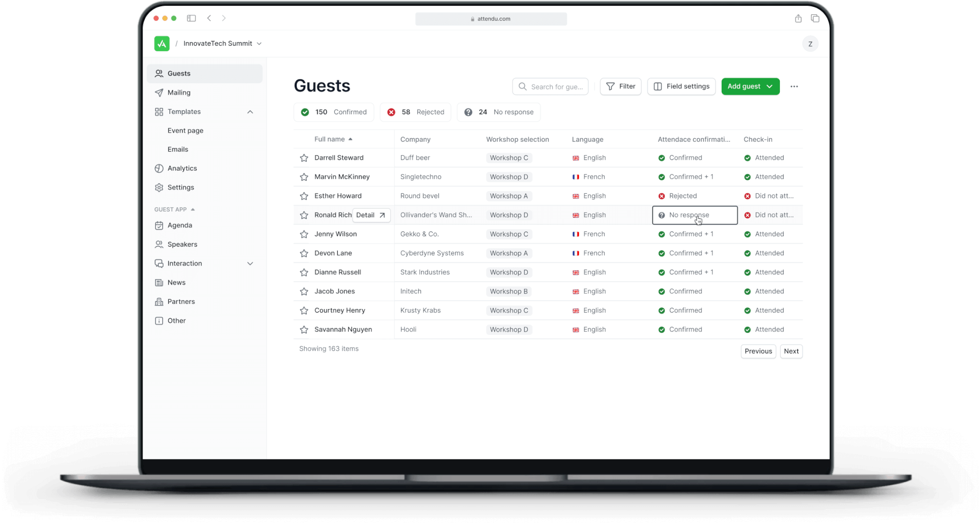This screenshot has height=523, width=980.
Task: Open Speakers in Guest App
Action: click(x=205, y=245)
